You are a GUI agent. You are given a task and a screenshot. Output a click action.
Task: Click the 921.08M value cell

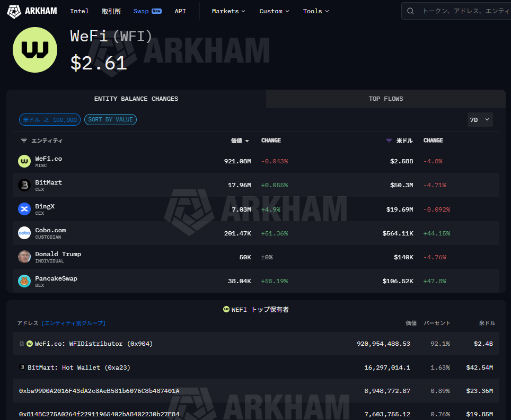(237, 161)
